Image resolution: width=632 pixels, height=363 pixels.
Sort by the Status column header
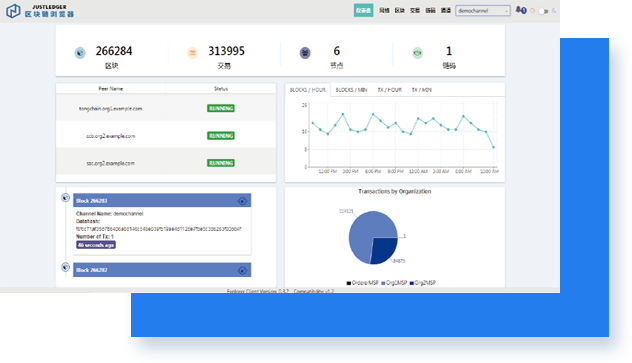coord(221,89)
